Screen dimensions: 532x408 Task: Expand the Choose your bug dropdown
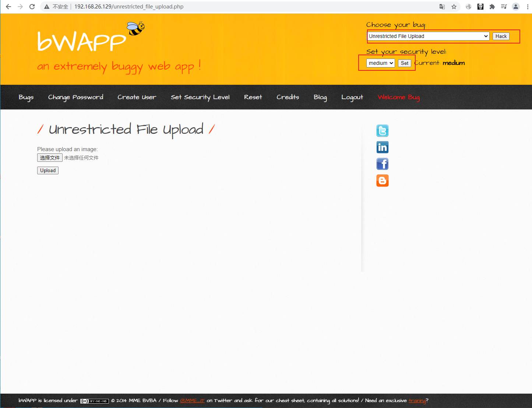point(428,36)
